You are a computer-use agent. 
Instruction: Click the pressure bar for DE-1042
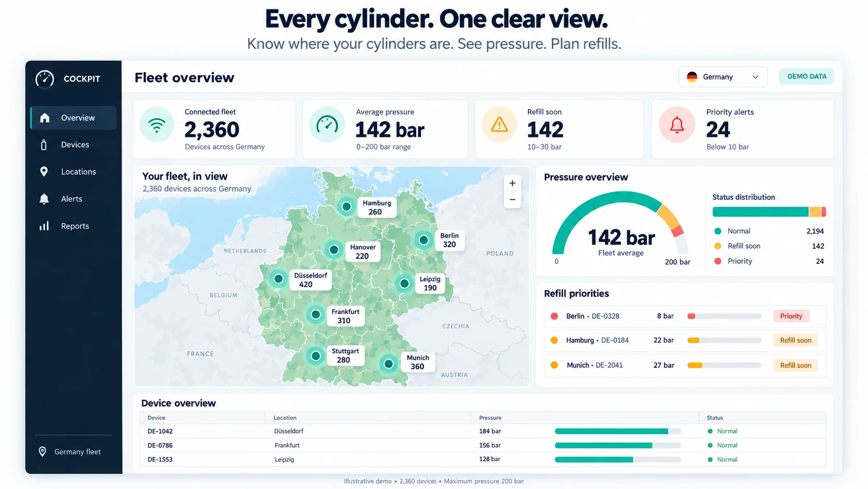click(x=618, y=431)
